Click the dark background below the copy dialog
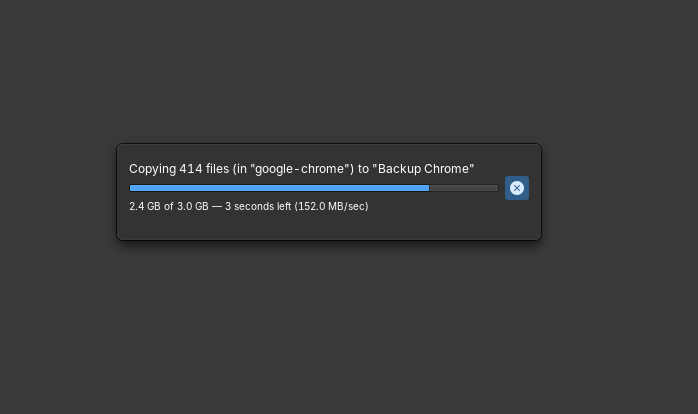The width and height of the screenshot is (698, 414). [328, 330]
